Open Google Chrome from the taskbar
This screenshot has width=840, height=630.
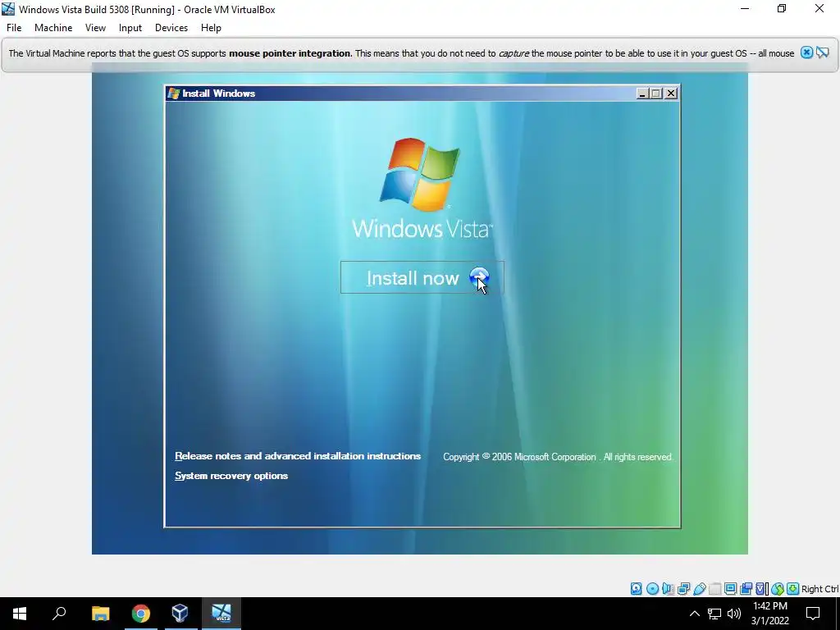(x=141, y=614)
